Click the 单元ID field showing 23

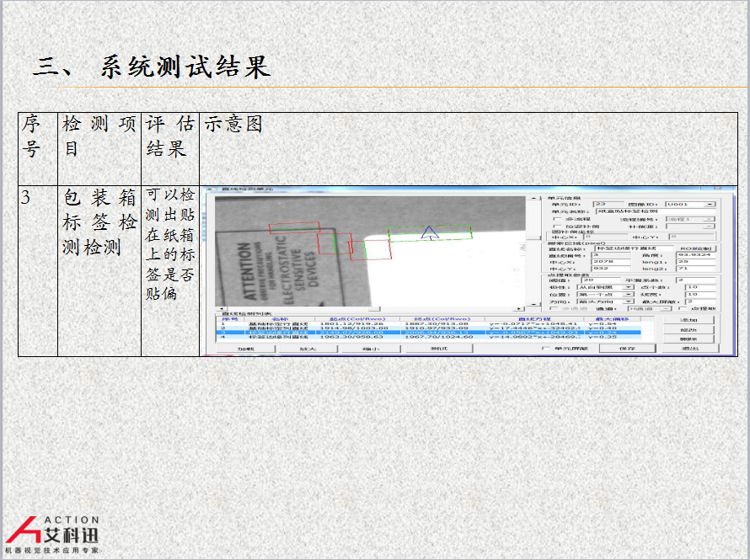click(608, 205)
